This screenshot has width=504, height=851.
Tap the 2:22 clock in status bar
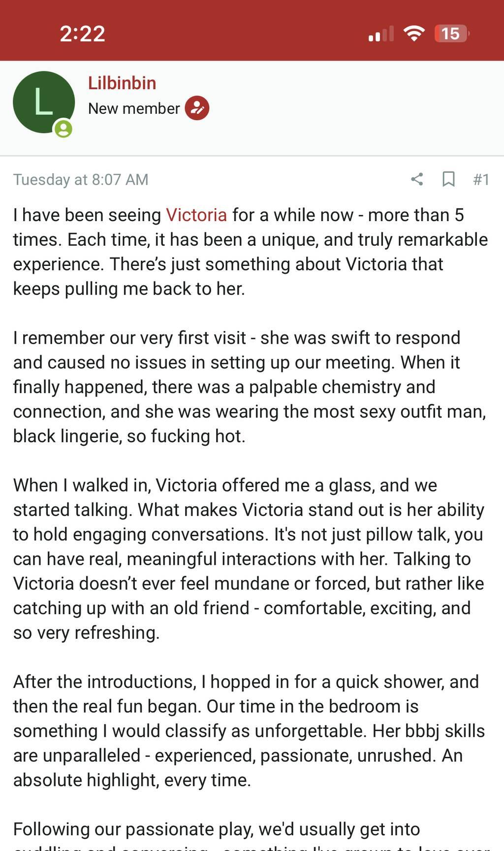[x=82, y=33]
